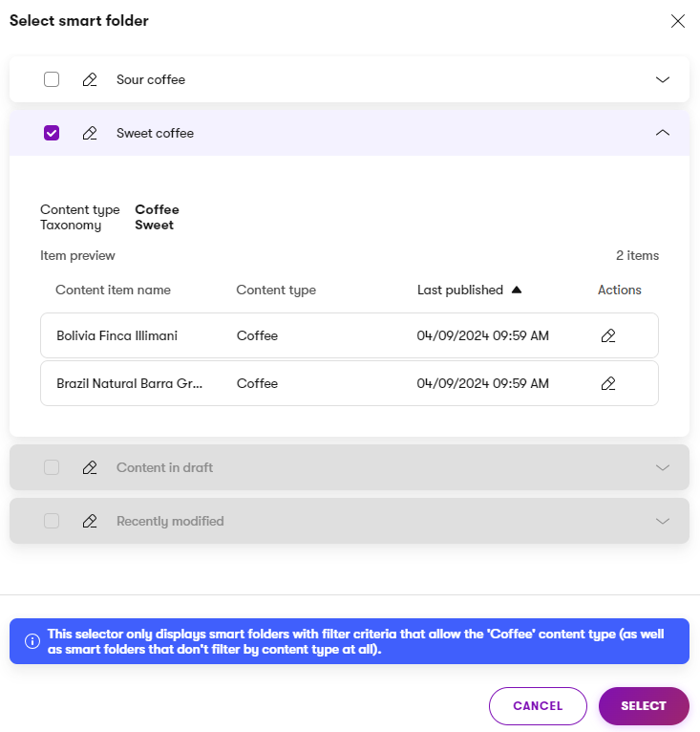Collapse the Sweet coffee folder
Viewport: 700px width, 732px height.
(x=663, y=133)
